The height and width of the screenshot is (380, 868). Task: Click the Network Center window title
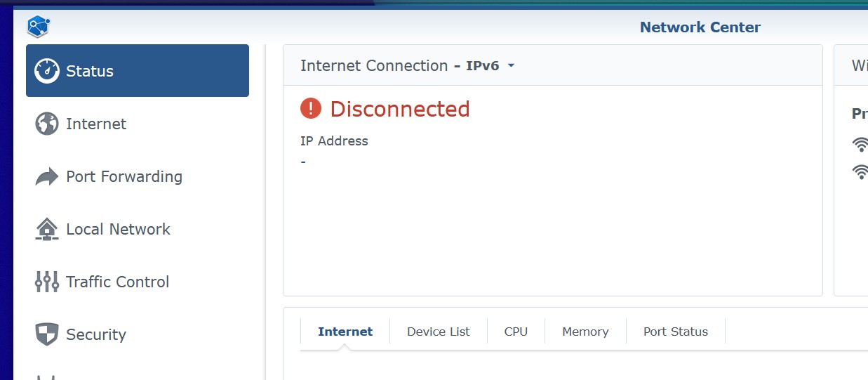700,27
